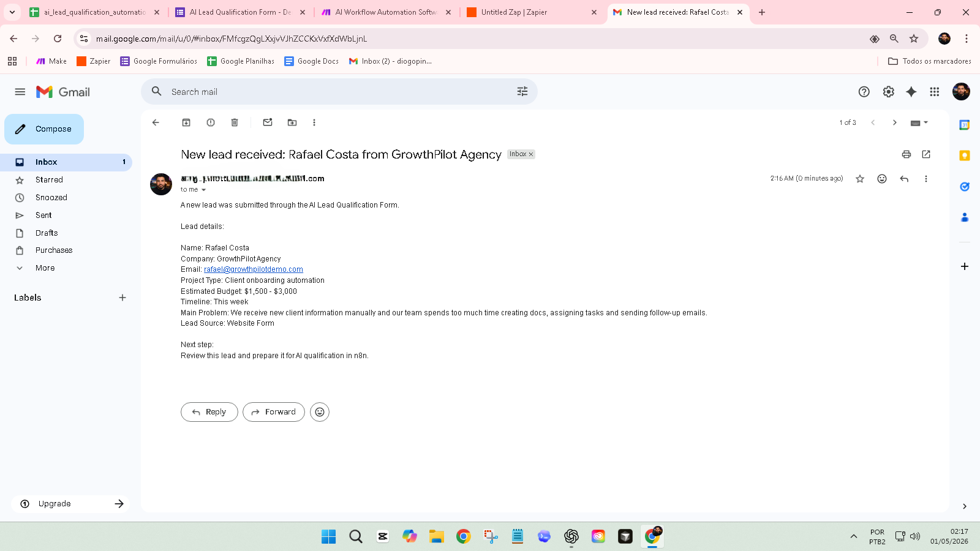Open Google Planilhas bookmark
This screenshot has height=551, width=980.
click(x=241, y=61)
